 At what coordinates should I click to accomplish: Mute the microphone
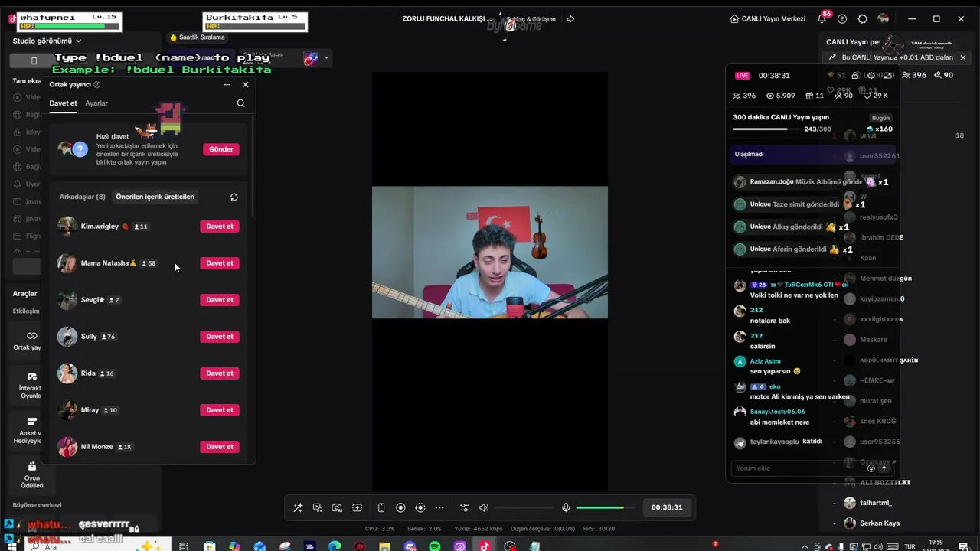(x=566, y=507)
